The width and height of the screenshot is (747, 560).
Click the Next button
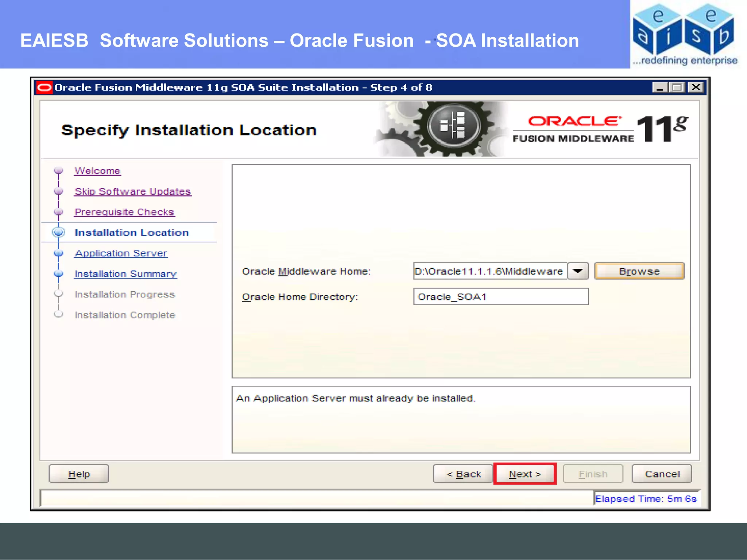click(x=525, y=474)
